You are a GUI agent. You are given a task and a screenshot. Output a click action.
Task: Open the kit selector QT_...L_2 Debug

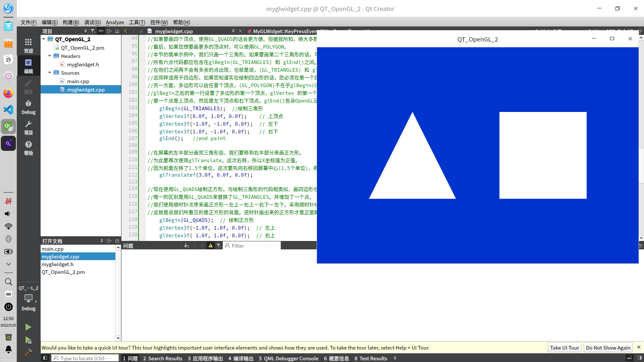[x=28, y=298]
